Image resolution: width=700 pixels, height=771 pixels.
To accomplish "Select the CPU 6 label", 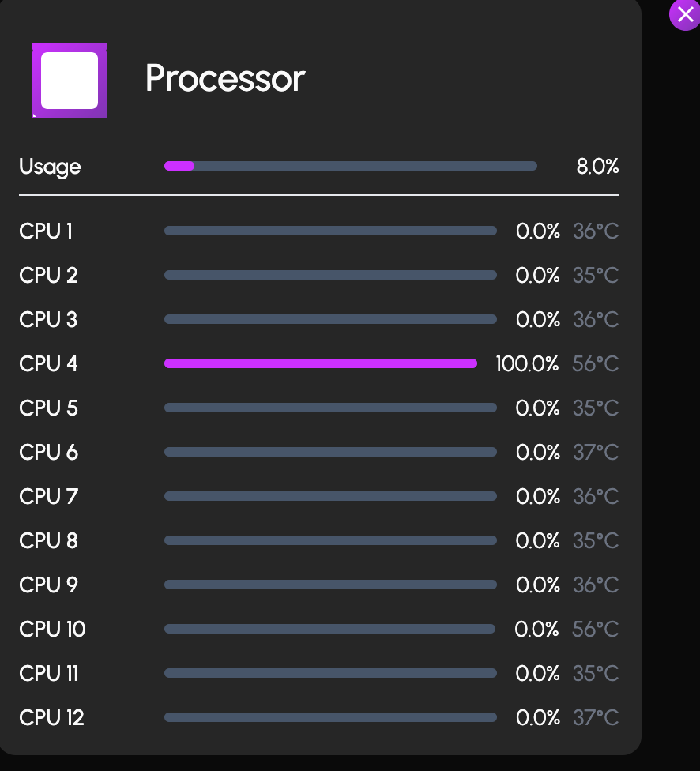I will click(x=48, y=453).
